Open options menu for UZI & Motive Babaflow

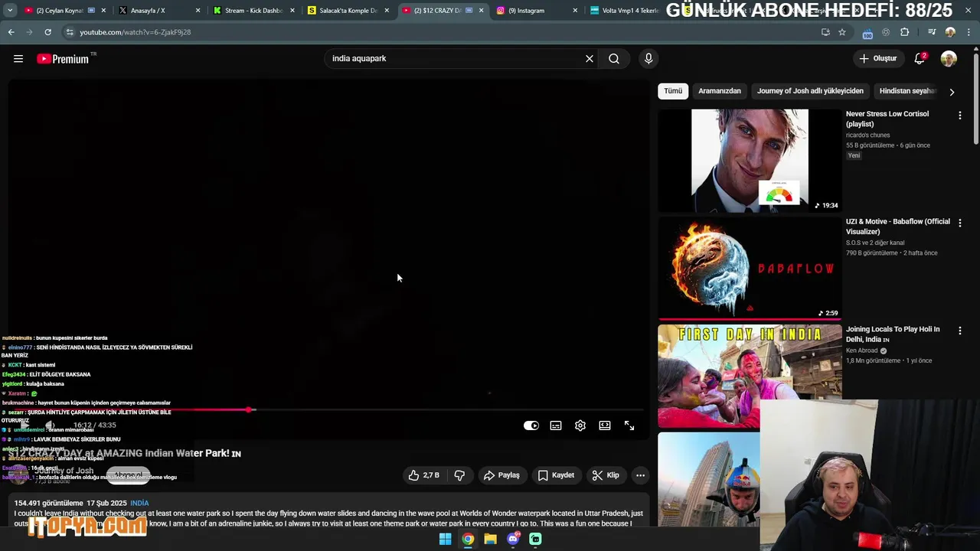click(959, 223)
